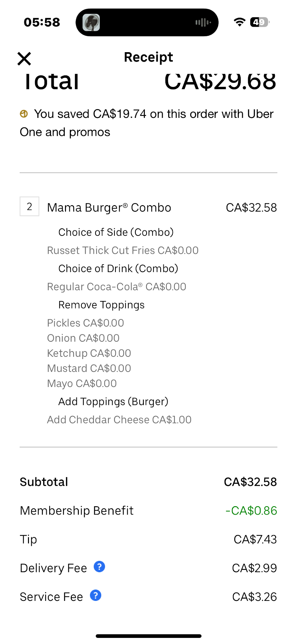Select the Mama Burger Combo item
This screenshot has width=297, height=644.
[x=109, y=208]
